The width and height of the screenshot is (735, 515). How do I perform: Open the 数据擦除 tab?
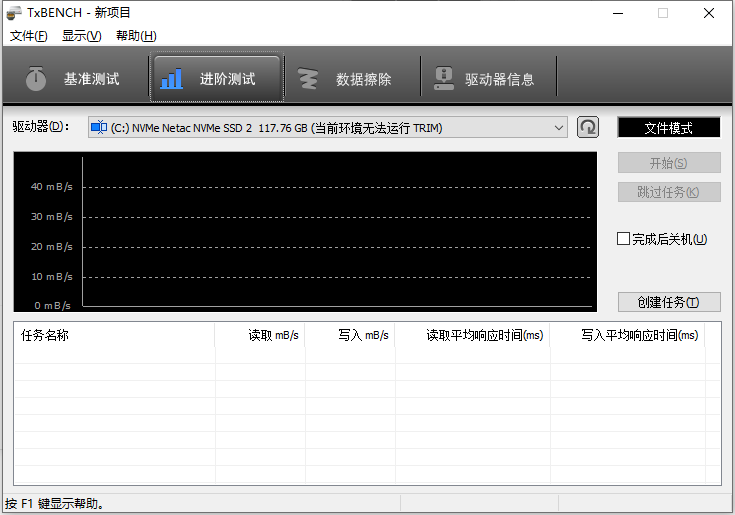(352, 78)
